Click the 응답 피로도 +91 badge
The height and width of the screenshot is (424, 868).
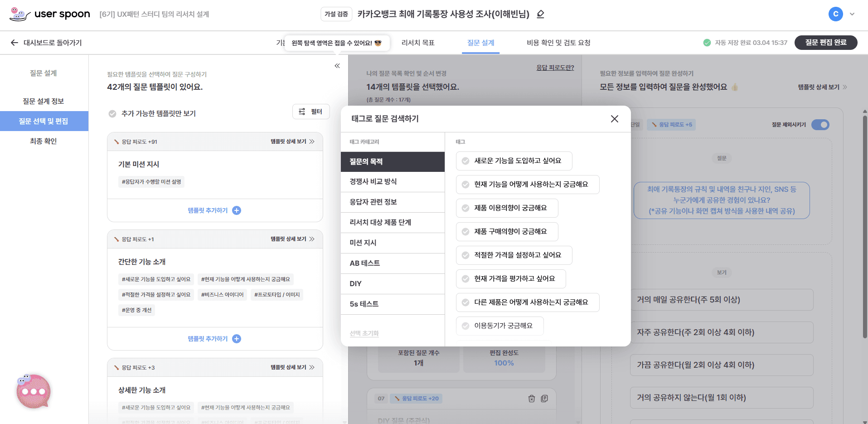click(x=136, y=142)
